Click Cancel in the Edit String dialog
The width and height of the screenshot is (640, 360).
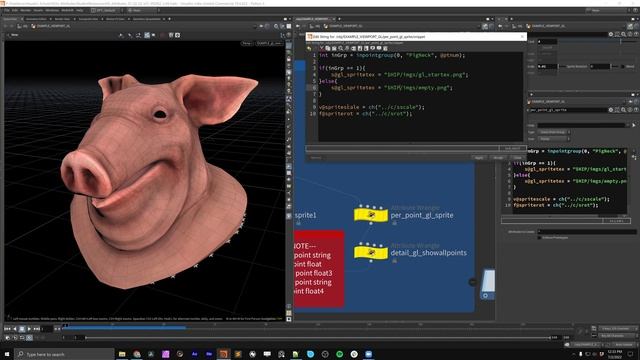tap(517, 158)
